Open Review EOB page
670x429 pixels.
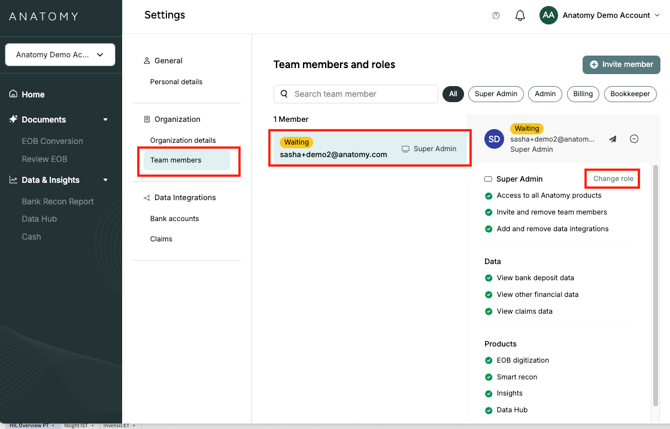(44, 159)
